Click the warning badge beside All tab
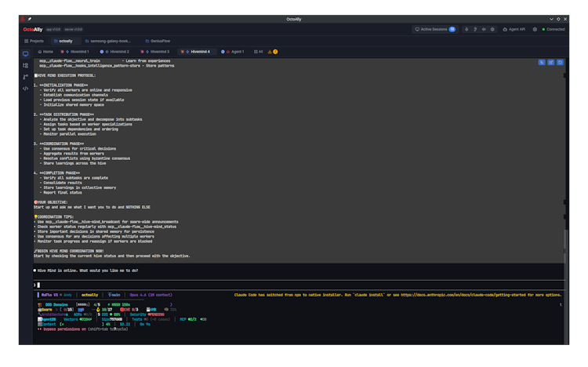Image resolution: width=588 pixels, height=367 pixels. [x=274, y=52]
